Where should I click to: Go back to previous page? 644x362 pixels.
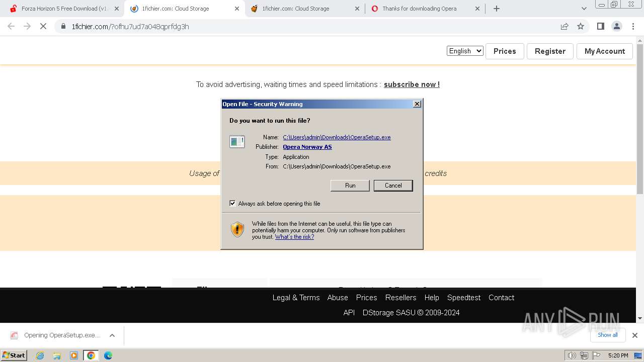(11, 26)
